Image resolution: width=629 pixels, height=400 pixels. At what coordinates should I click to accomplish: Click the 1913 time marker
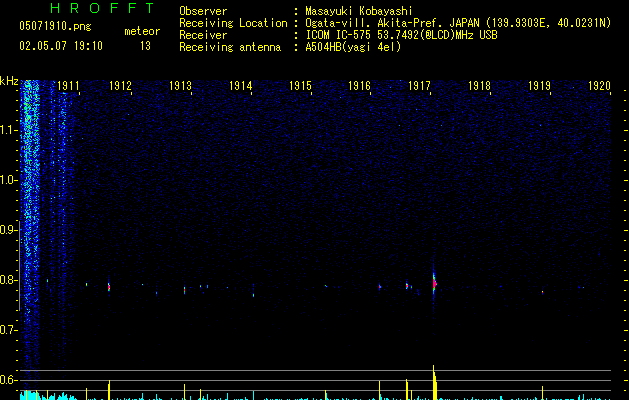(180, 86)
